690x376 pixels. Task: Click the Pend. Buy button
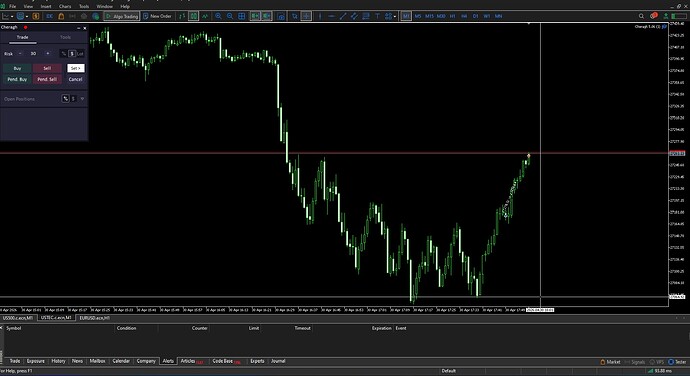tap(17, 79)
